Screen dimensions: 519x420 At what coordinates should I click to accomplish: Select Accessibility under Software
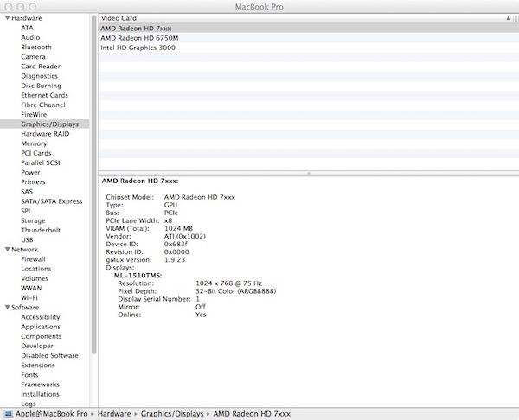41,317
